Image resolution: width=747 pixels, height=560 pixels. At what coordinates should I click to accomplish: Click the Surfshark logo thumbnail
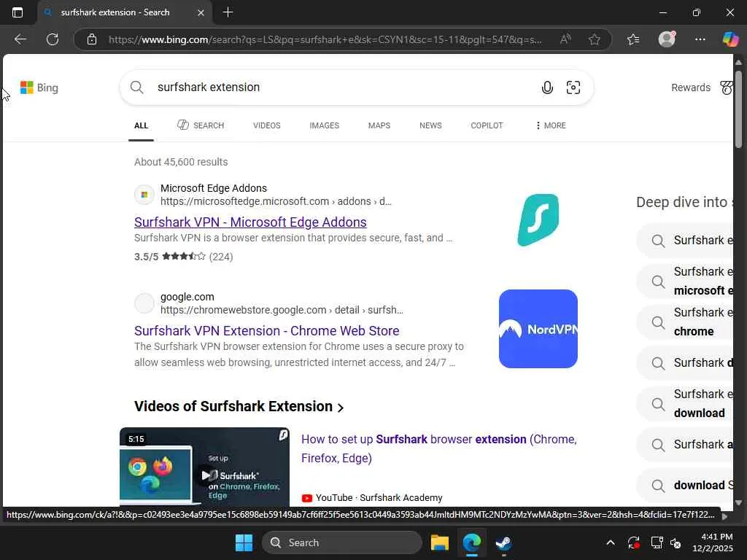coord(538,220)
